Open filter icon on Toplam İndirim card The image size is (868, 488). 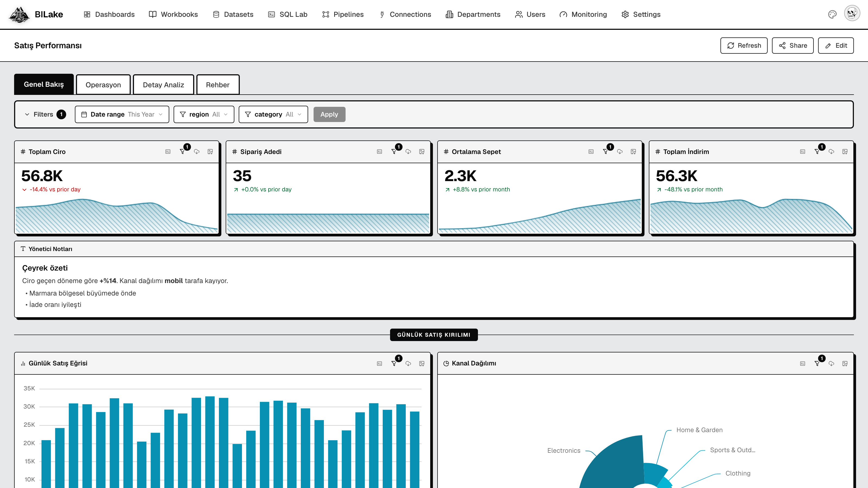point(817,152)
